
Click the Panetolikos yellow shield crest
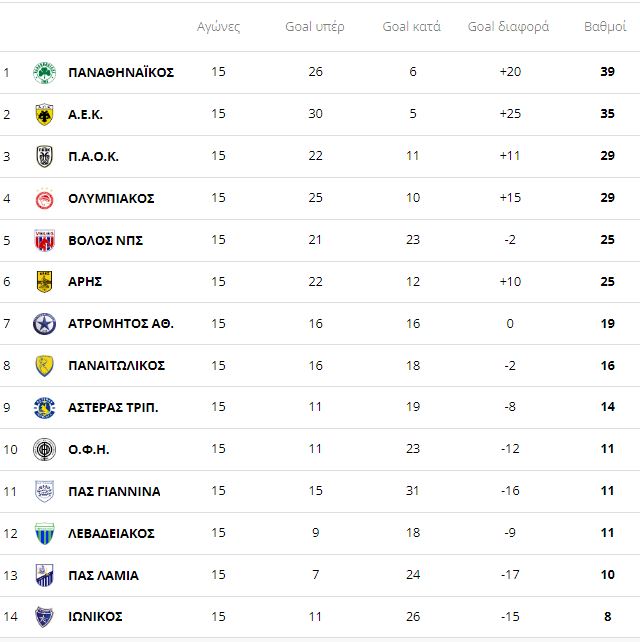click(x=44, y=366)
